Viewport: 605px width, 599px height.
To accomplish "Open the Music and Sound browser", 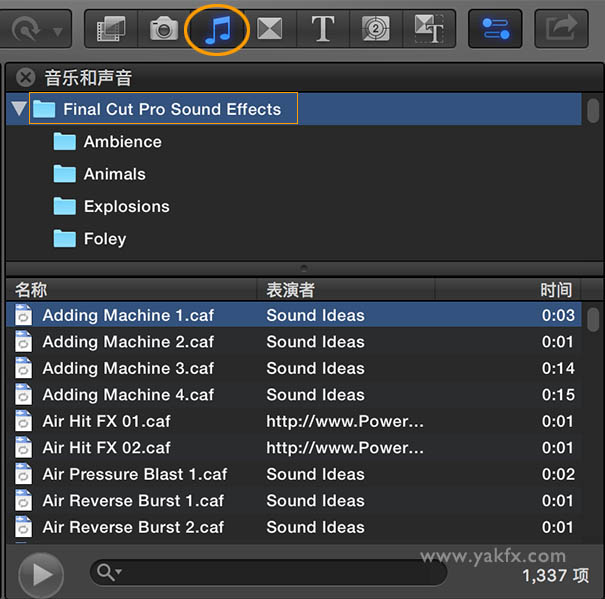I will [x=217, y=30].
